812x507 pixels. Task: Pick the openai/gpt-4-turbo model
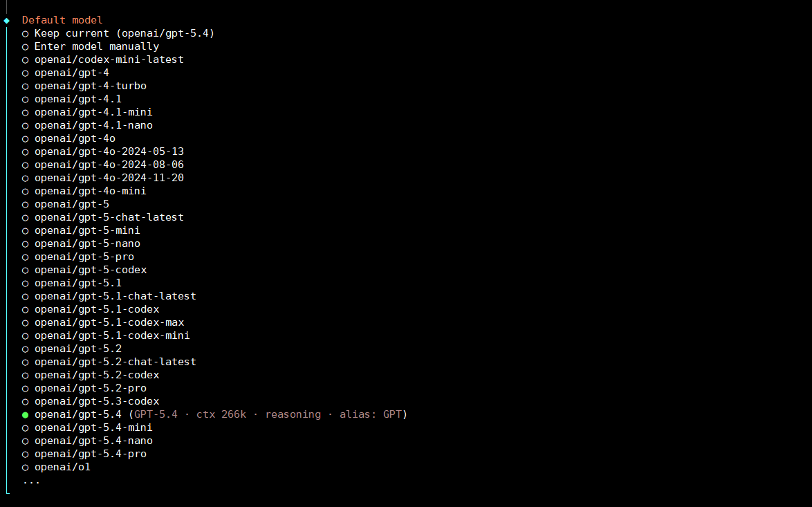pyautogui.click(x=91, y=86)
